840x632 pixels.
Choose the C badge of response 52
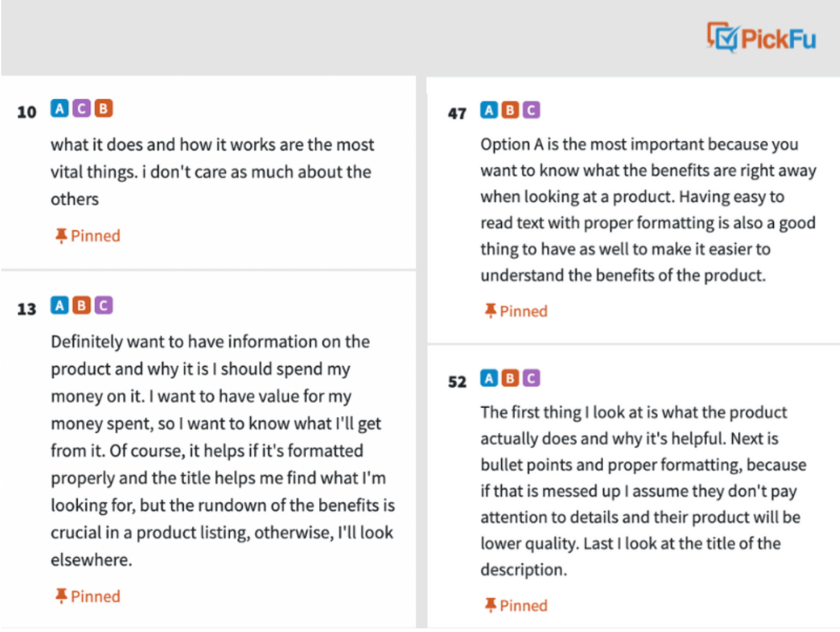[x=531, y=378]
